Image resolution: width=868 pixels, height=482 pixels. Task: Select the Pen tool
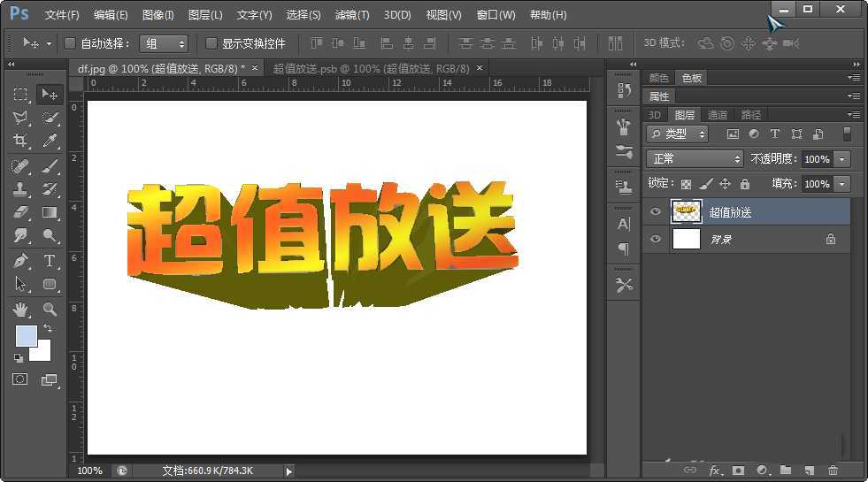20,260
